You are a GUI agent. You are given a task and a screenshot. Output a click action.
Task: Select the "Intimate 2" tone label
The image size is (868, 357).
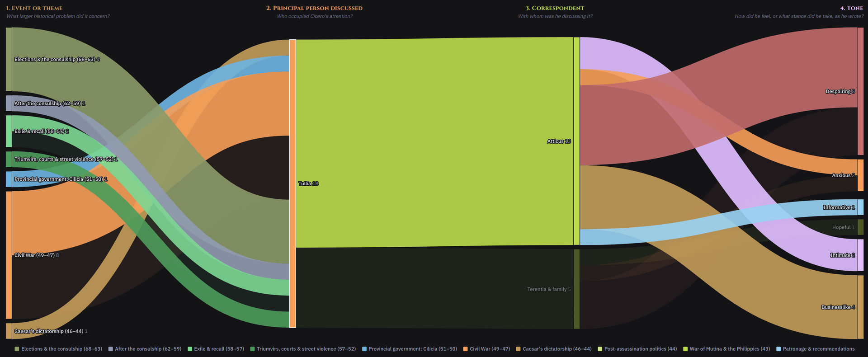tap(843, 255)
